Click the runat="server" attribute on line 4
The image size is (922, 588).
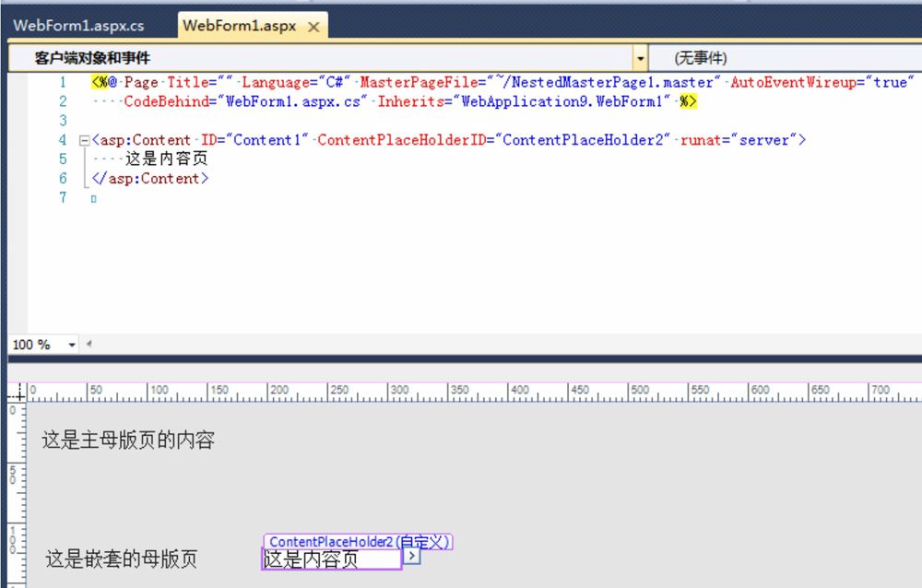(x=738, y=140)
